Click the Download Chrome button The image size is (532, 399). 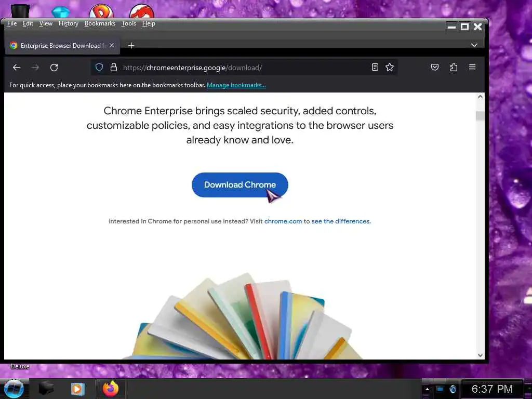pyautogui.click(x=240, y=185)
